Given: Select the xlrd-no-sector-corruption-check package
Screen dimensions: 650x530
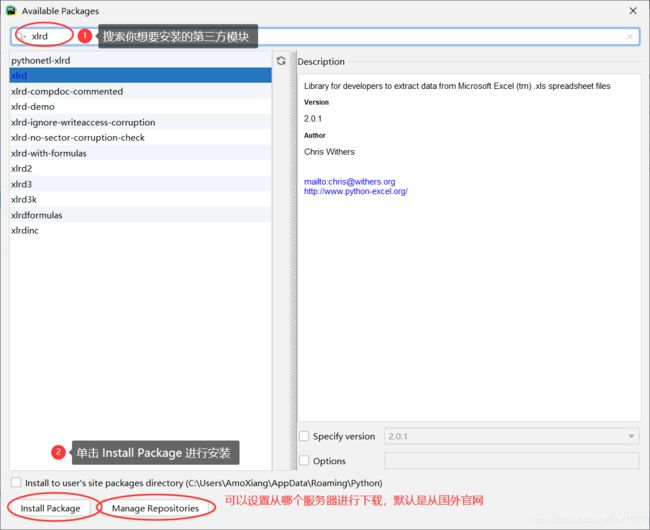Looking at the screenshot, I should tap(141, 138).
